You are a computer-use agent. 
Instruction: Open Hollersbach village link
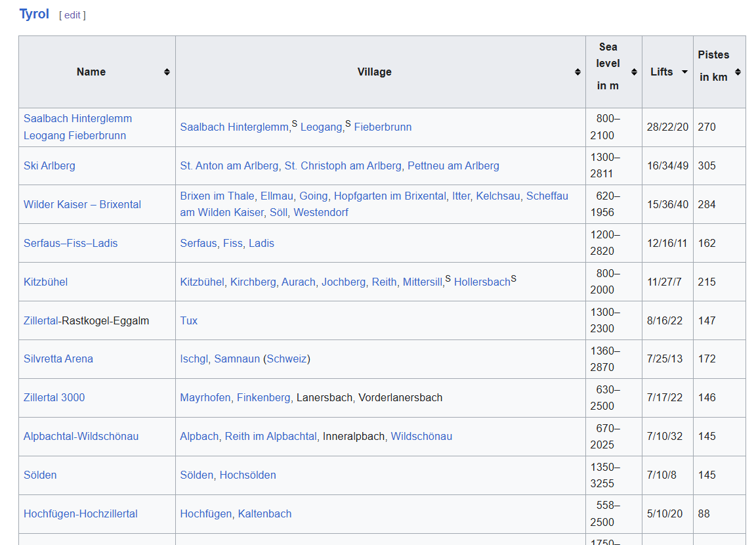click(482, 282)
